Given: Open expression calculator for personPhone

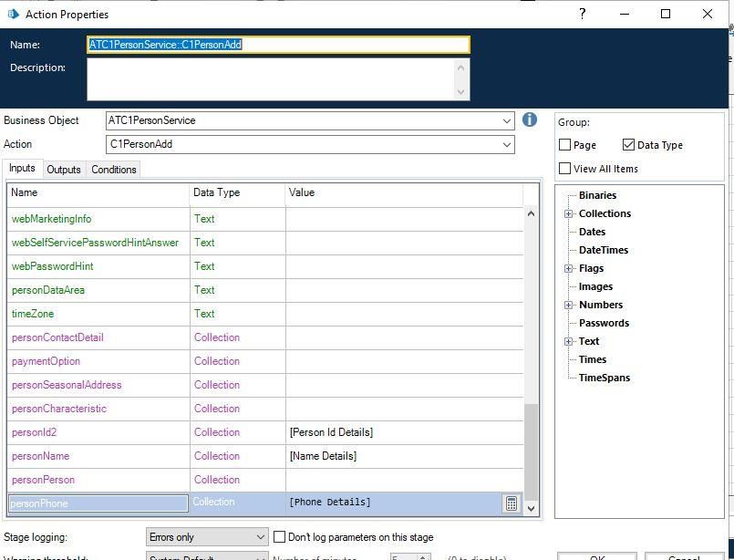Looking at the screenshot, I should coord(512,503).
